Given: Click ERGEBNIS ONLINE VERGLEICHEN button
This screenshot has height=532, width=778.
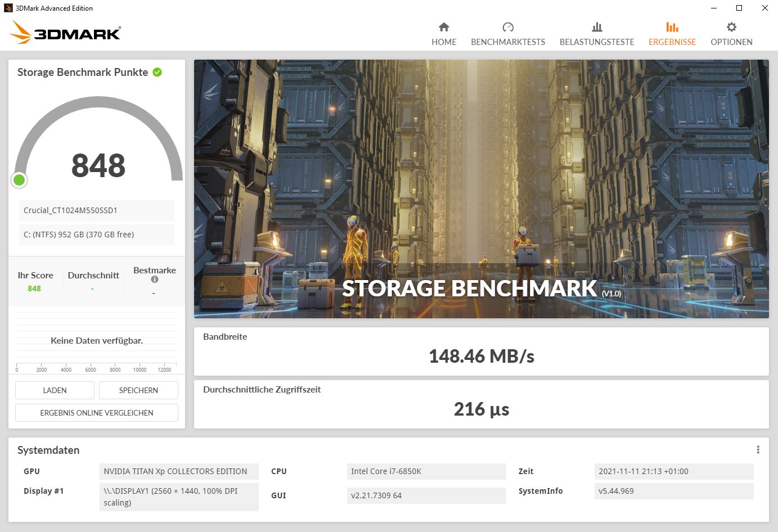Looking at the screenshot, I should point(97,413).
